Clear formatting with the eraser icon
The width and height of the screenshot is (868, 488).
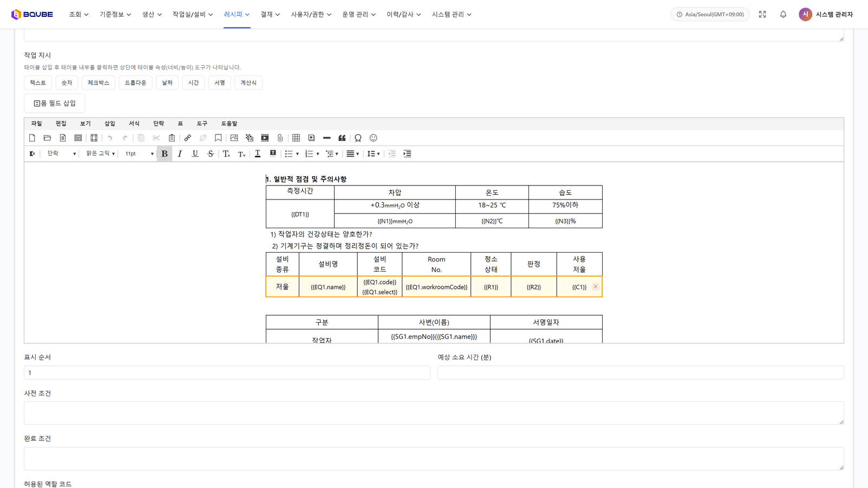coord(32,154)
